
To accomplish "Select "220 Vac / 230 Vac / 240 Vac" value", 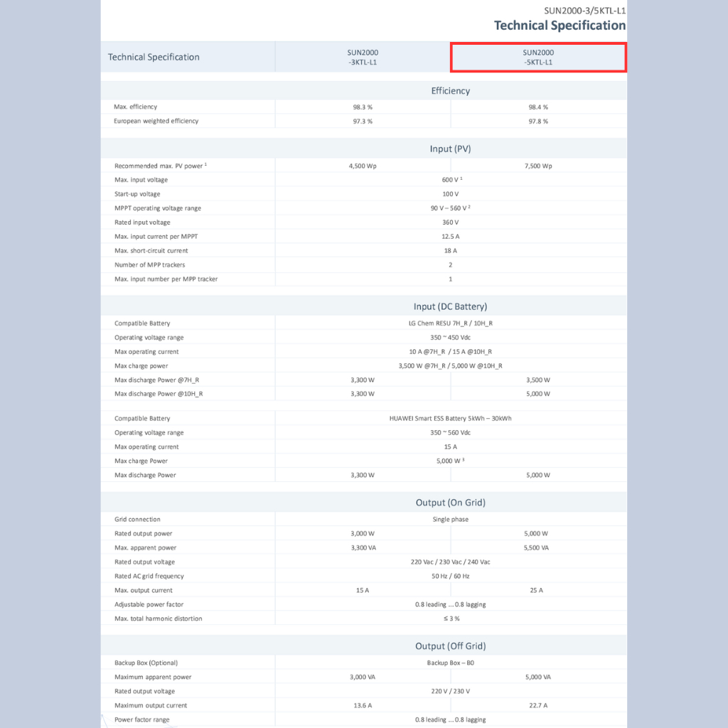I will [x=450, y=562].
